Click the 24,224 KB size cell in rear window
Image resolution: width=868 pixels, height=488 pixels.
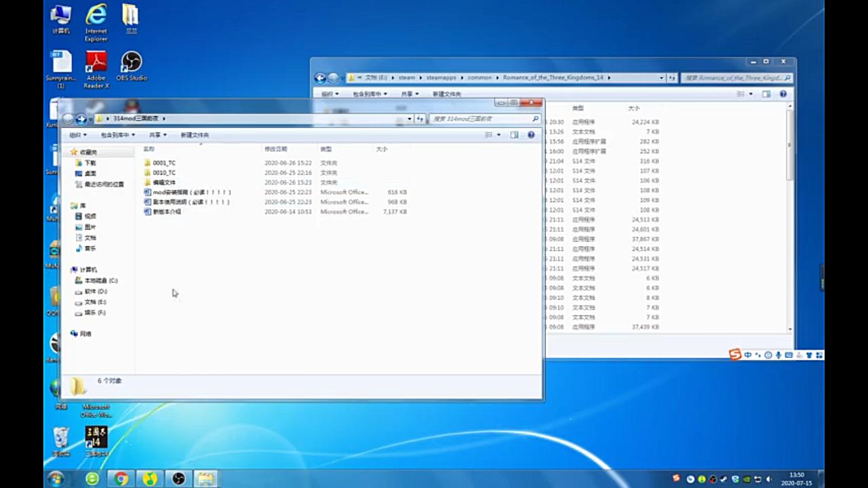coord(645,122)
